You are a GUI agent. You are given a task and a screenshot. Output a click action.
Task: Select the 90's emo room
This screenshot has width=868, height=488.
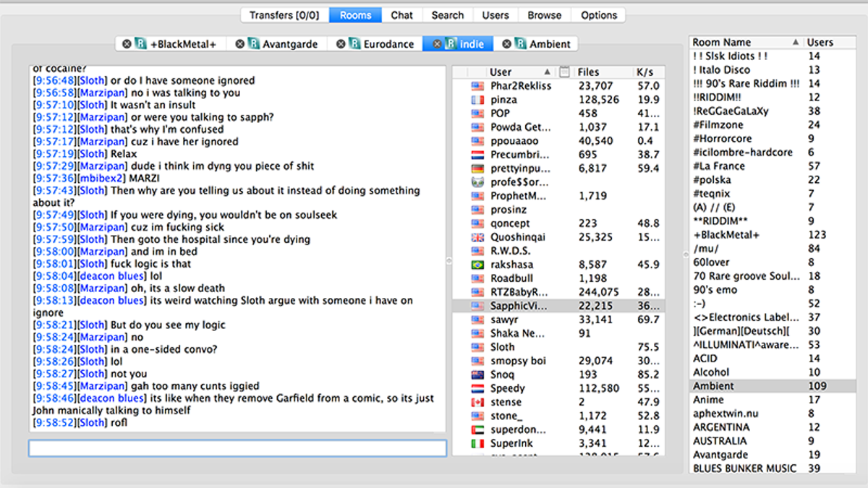tap(773, 290)
